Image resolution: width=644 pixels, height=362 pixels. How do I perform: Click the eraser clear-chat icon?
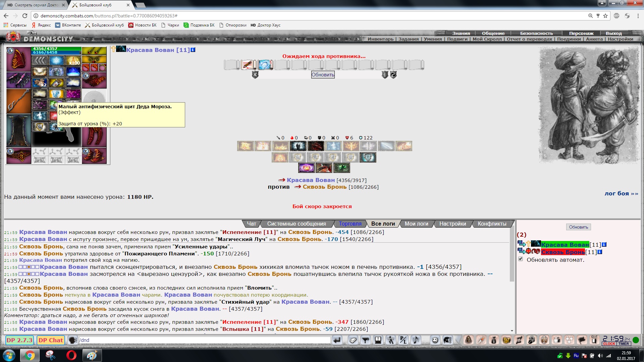(353, 340)
